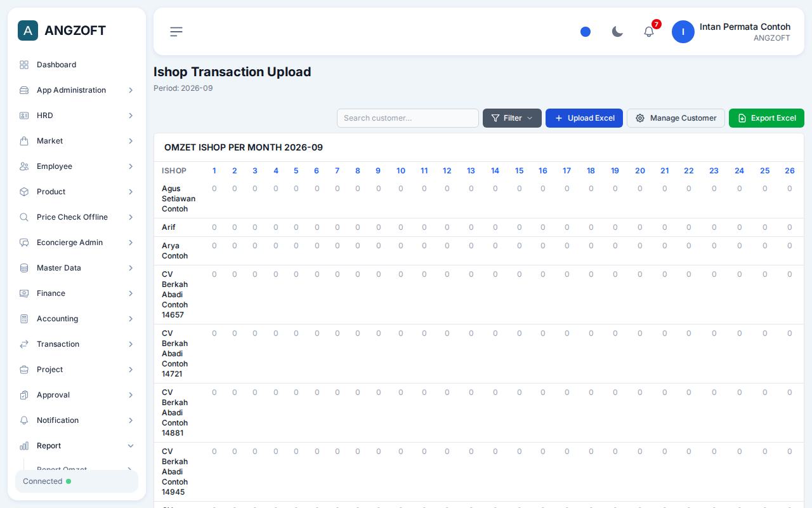Open the Dashboard menu item
The height and width of the screenshot is (508, 812).
(77, 65)
